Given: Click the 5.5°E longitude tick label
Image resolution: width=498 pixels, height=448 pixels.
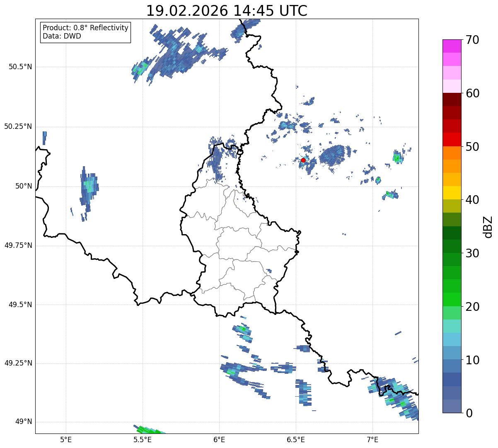Looking at the screenshot, I should pyautogui.click(x=143, y=439).
